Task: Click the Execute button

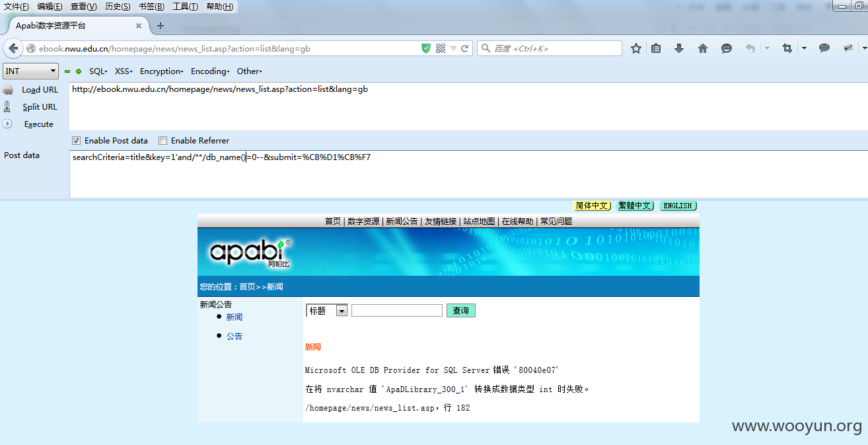Action: (x=38, y=124)
